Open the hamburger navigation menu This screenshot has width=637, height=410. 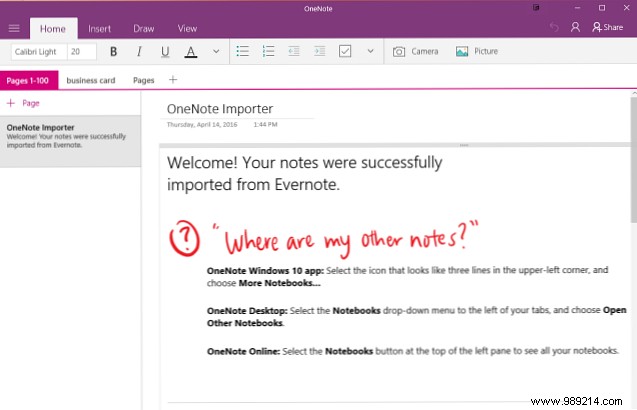[14, 28]
